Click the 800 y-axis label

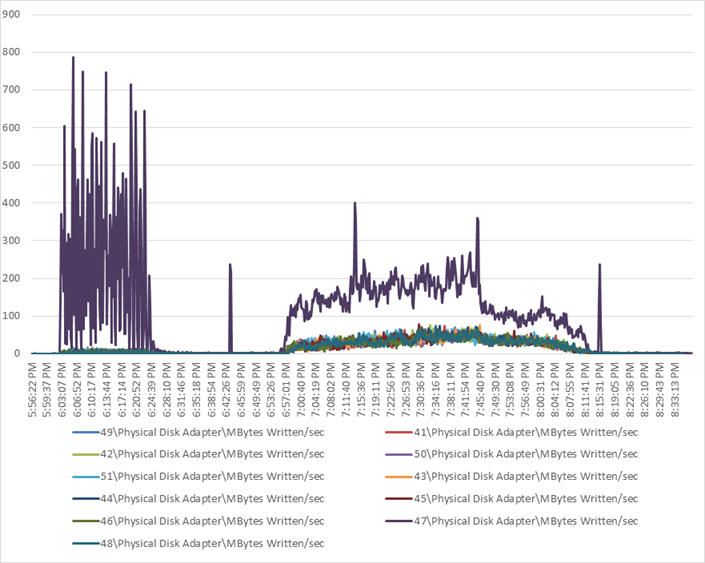[11, 52]
